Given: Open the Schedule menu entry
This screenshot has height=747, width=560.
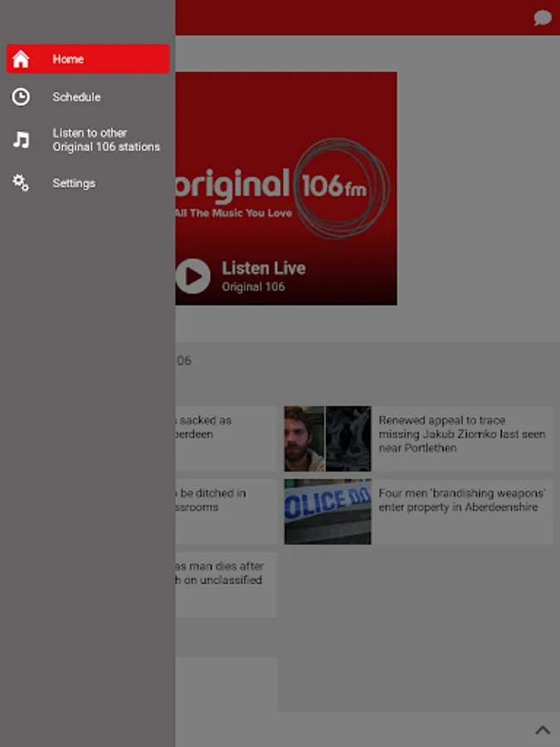Looking at the screenshot, I should [x=88, y=97].
